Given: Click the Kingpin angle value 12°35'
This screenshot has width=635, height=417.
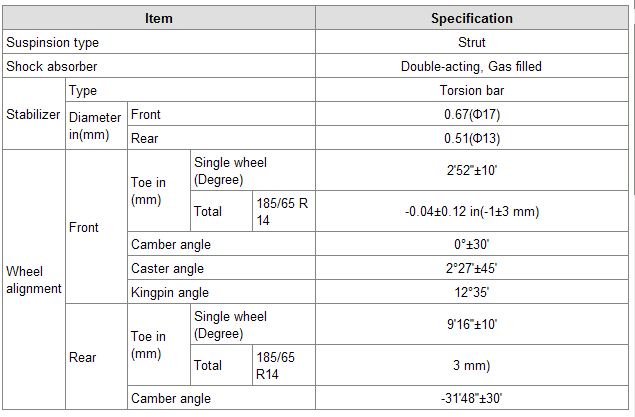Looking at the screenshot, I should (471, 292).
